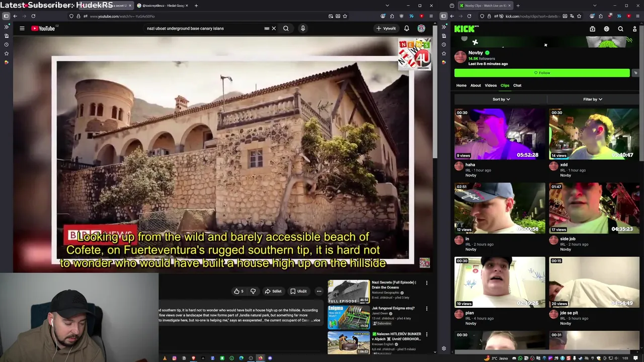Select the Clips tab on Kick
Viewport: 644px width, 362px height.
click(x=505, y=85)
